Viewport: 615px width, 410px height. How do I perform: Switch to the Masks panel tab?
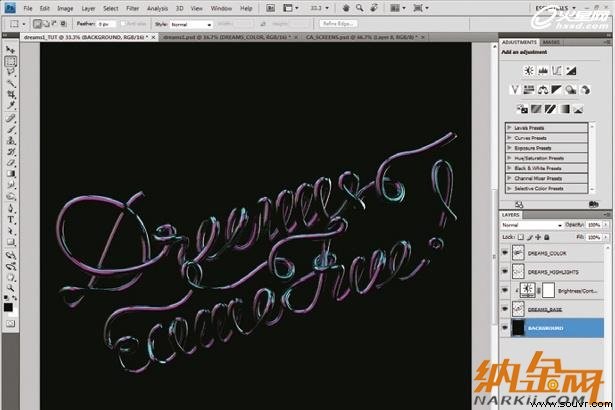click(x=551, y=42)
